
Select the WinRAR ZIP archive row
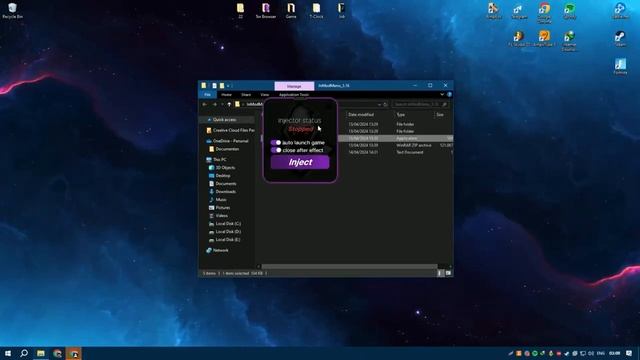click(395, 145)
